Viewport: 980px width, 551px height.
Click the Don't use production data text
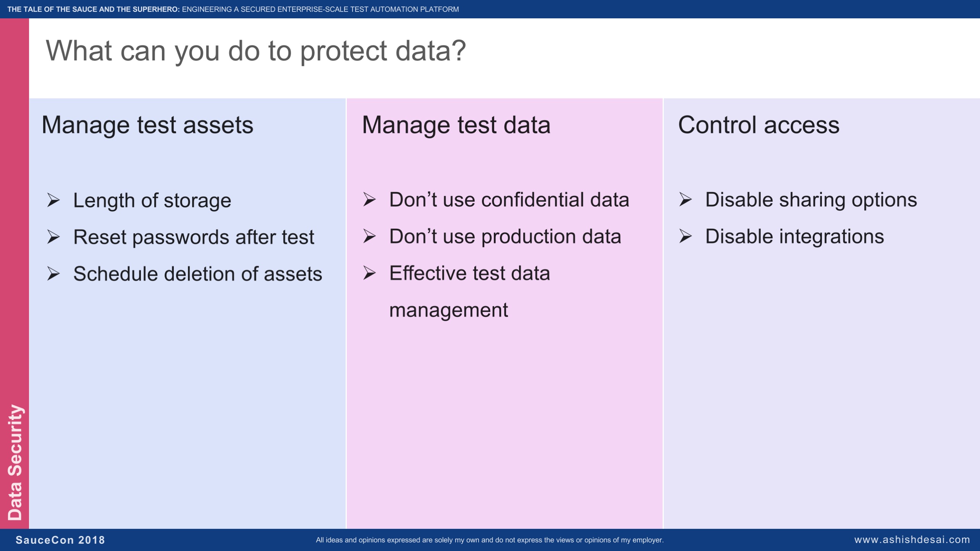click(x=505, y=237)
